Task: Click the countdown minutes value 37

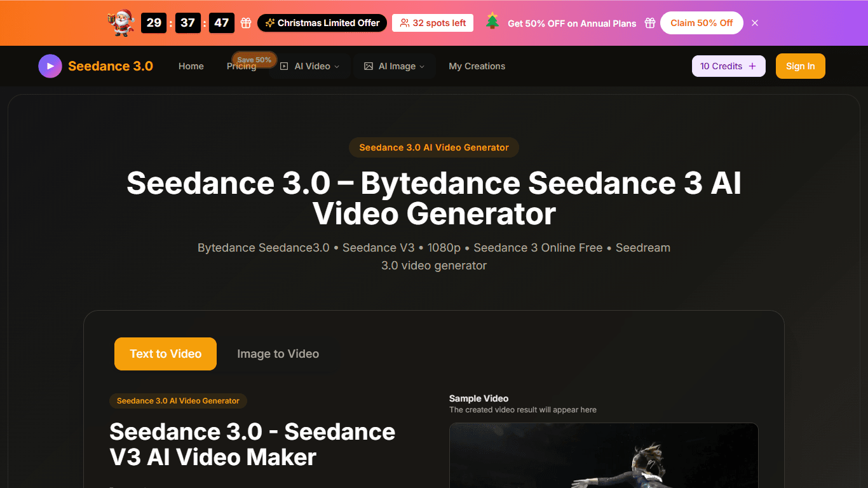Action: [187, 23]
